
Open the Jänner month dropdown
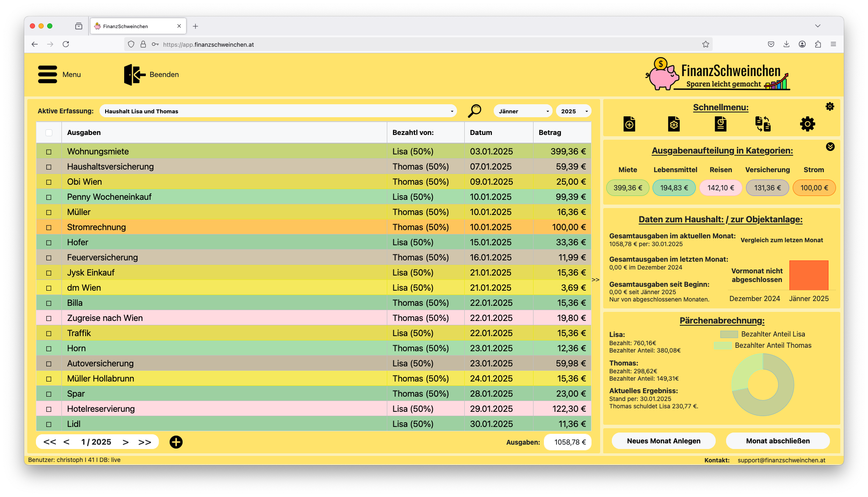pyautogui.click(x=523, y=111)
